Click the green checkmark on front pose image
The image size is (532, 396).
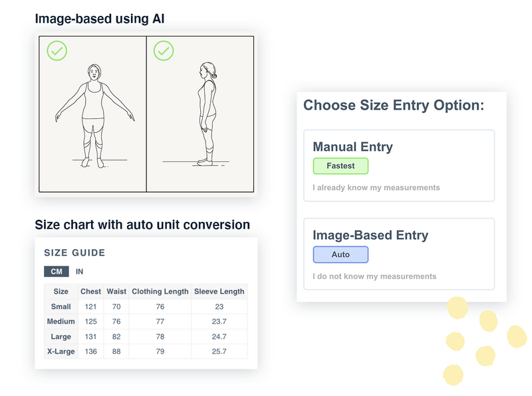click(57, 51)
